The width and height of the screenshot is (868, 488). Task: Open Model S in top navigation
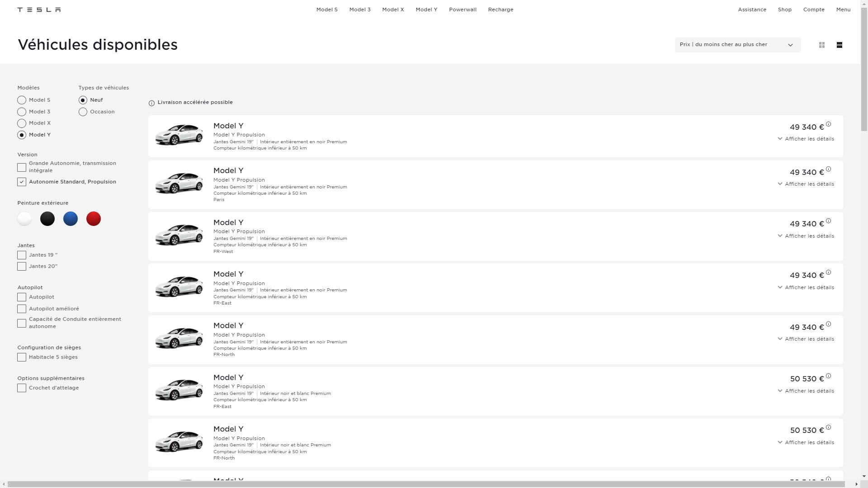(x=327, y=9)
